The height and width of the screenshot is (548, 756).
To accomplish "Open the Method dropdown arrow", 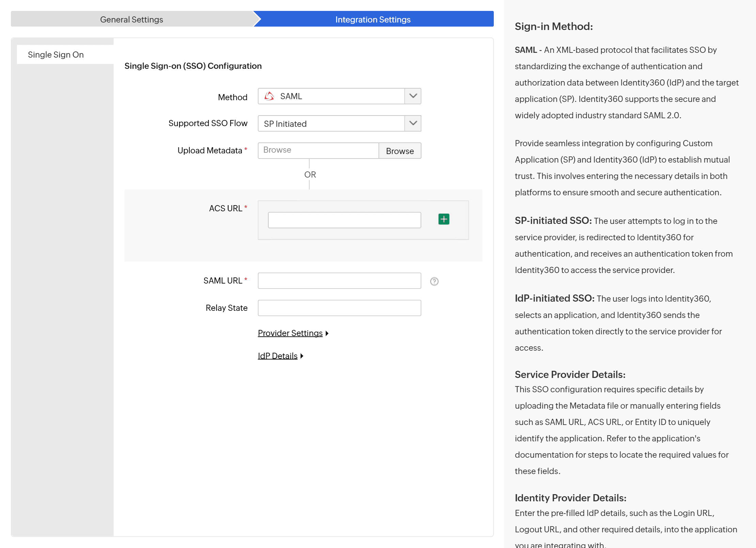I will coord(413,96).
